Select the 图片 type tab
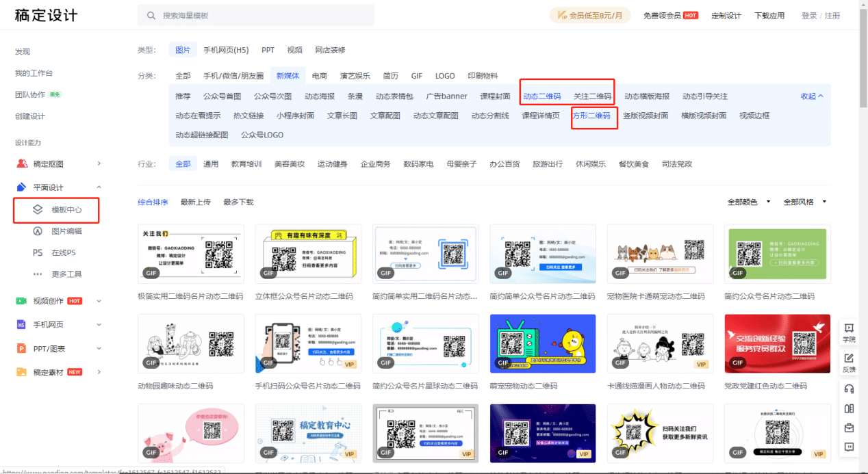868x474 pixels. coord(183,50)
